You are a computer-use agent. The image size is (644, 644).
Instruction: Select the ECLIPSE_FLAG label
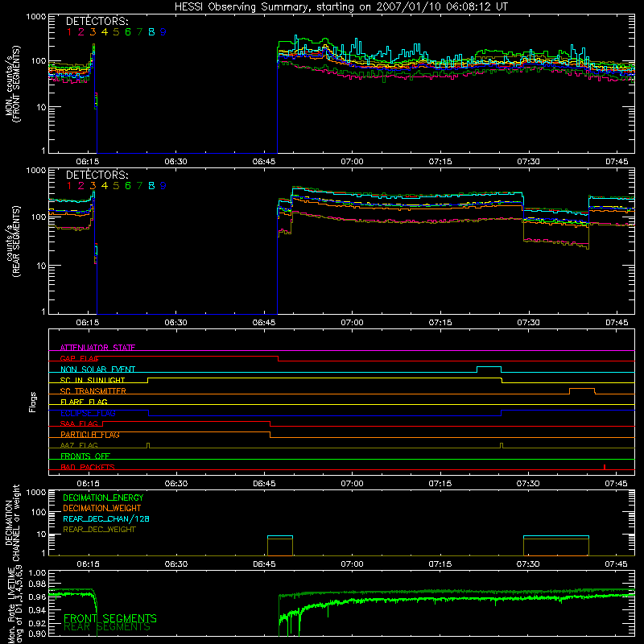pos(88,413)
